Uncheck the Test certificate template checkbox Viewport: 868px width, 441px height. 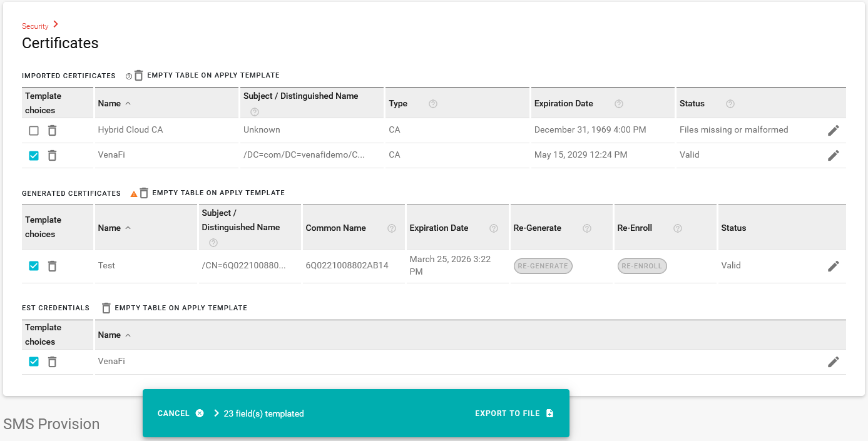coord(34,266)
